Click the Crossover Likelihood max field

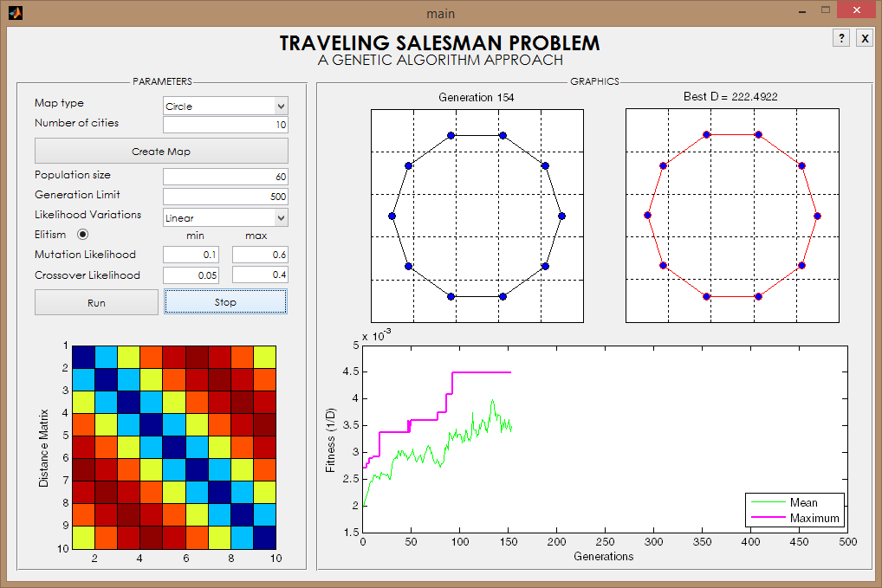[261, 275]
